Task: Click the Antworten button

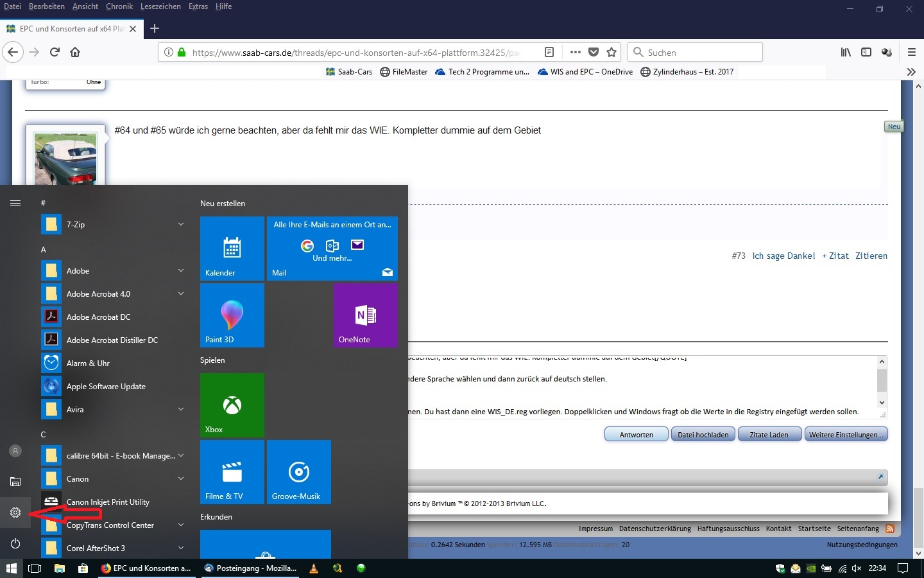Action: point(637,435)
